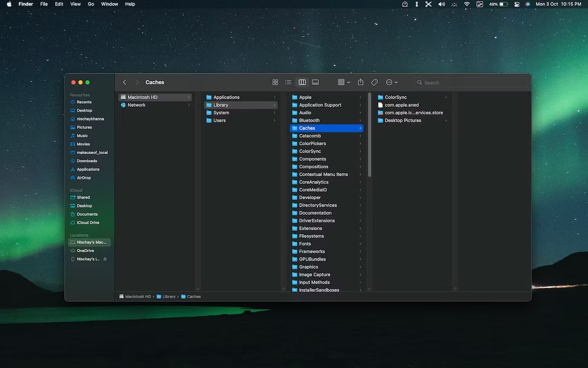Image resolution: width=588 pixels, height=368 pixels.
Task: Expand the Extensions folder chevron
Action: 360,229
